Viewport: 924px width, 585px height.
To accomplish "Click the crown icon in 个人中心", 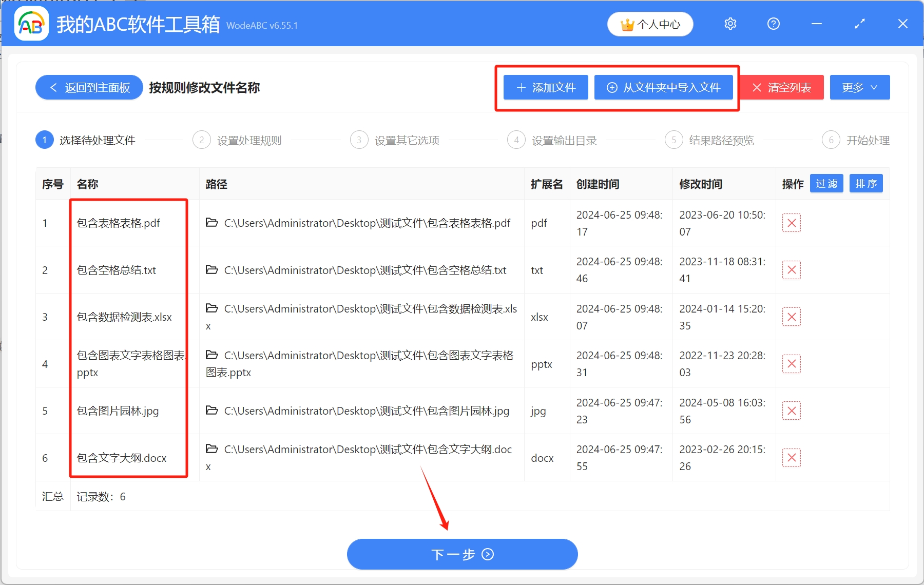I will coord(627,24).
